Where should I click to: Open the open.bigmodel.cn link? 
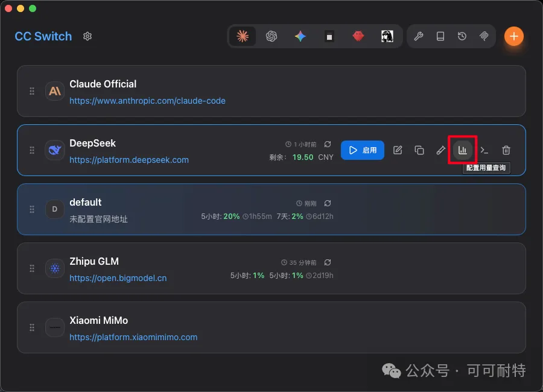tap(118, 278)
